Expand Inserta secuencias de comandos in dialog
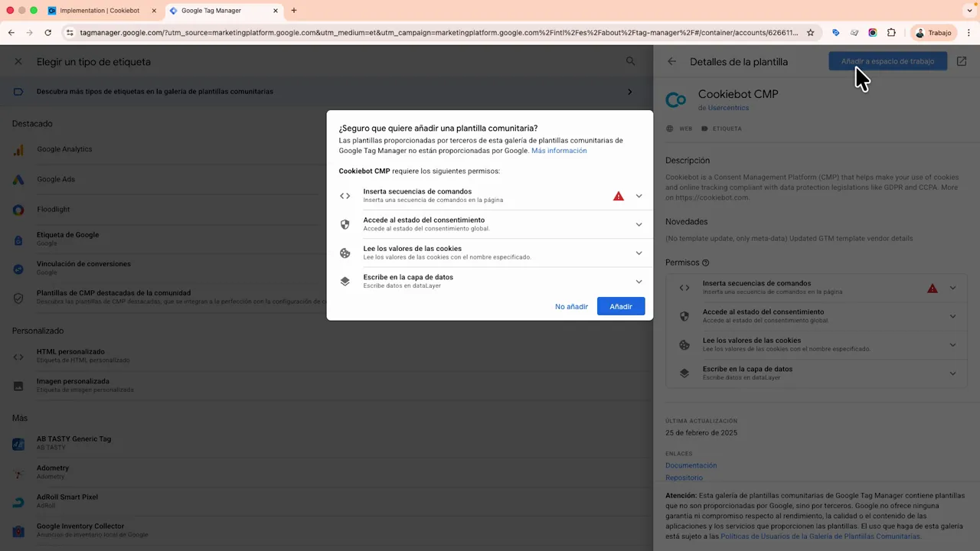The image size is (980, 551). click(639, 196)
